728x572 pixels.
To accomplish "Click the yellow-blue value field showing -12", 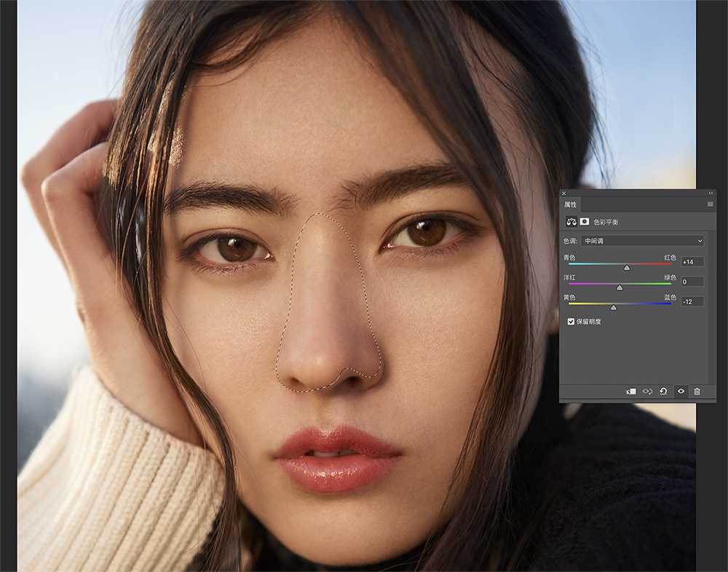I will 692,301.
